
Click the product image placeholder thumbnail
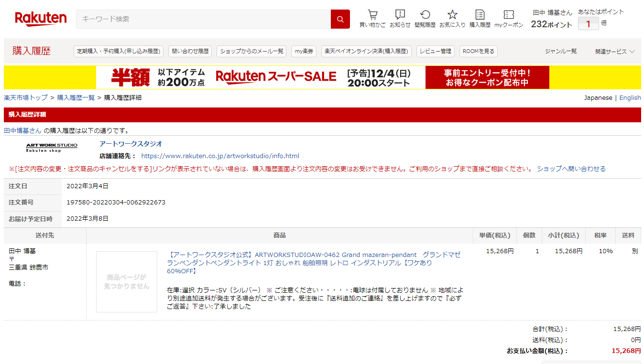pyautogui.click(x=127, y=282)
